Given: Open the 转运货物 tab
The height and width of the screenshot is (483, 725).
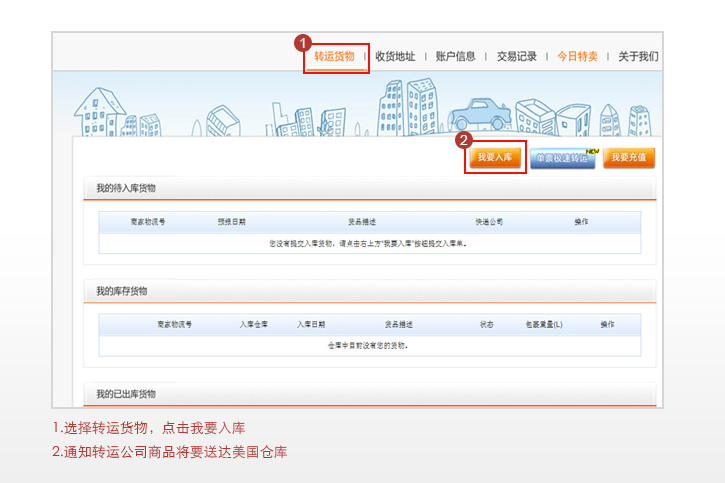Looking at the screenshot, I should (334, 57).
